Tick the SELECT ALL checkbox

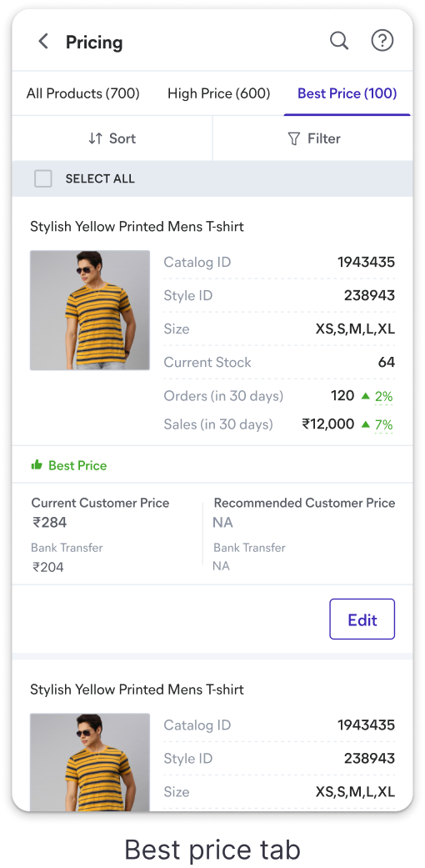point(43,178)
